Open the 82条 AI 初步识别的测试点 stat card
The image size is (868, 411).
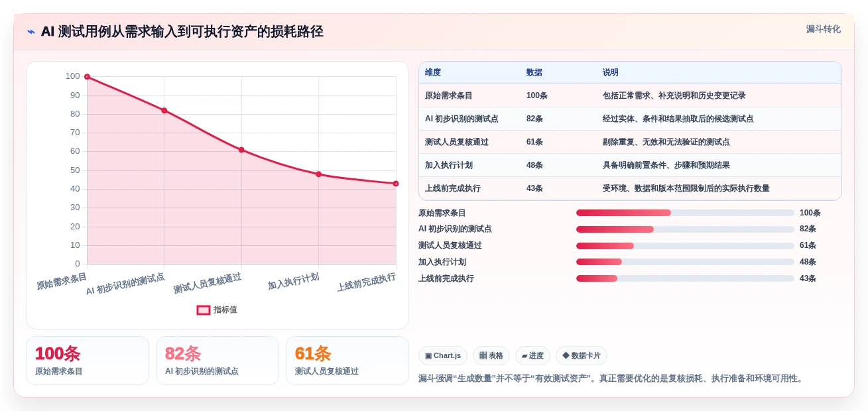[217, 361]
